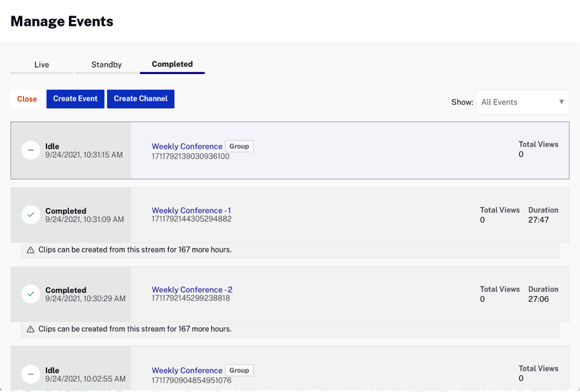Screen dimensions: 580x392
Task: Click the completed checkmark icon for Weekly Conference -1
Action: point(31,214)
